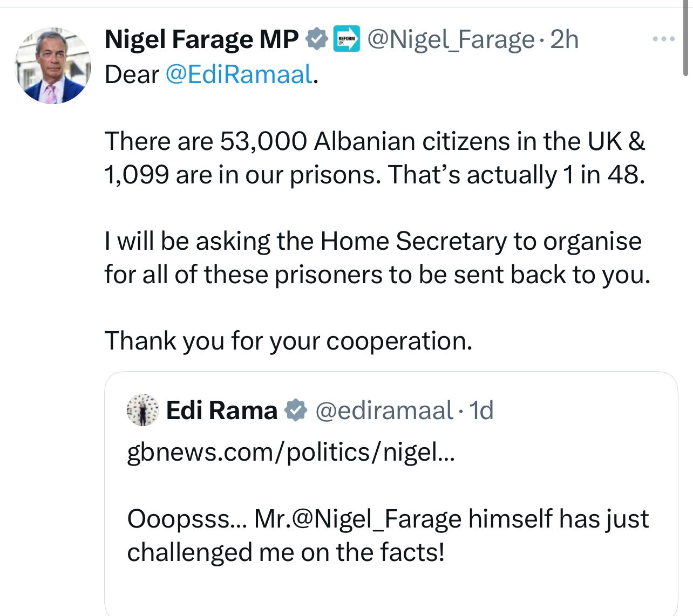Click Edi Rama's small avatar in the quoted tweet
Viewport: 693px width, 616px height.
click(x=143, y=410)
